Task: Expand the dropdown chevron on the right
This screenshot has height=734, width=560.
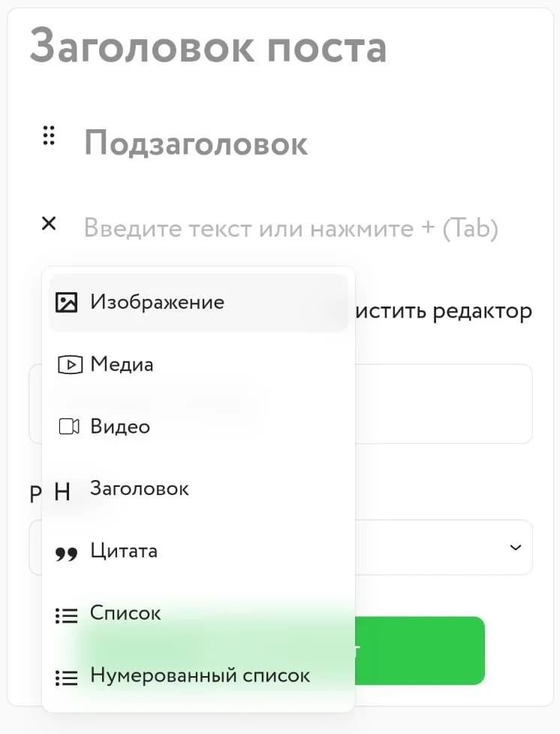Action: (x=516, y=548)
